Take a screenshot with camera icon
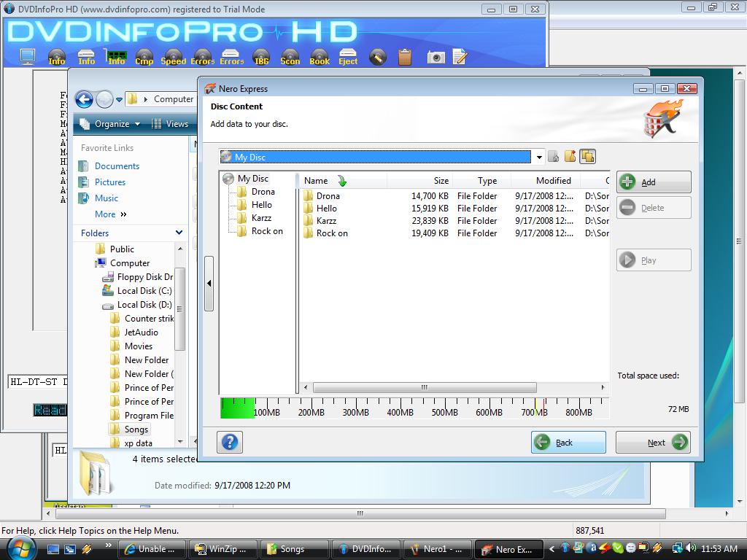The image size is (747, 560). click(436, 57)
